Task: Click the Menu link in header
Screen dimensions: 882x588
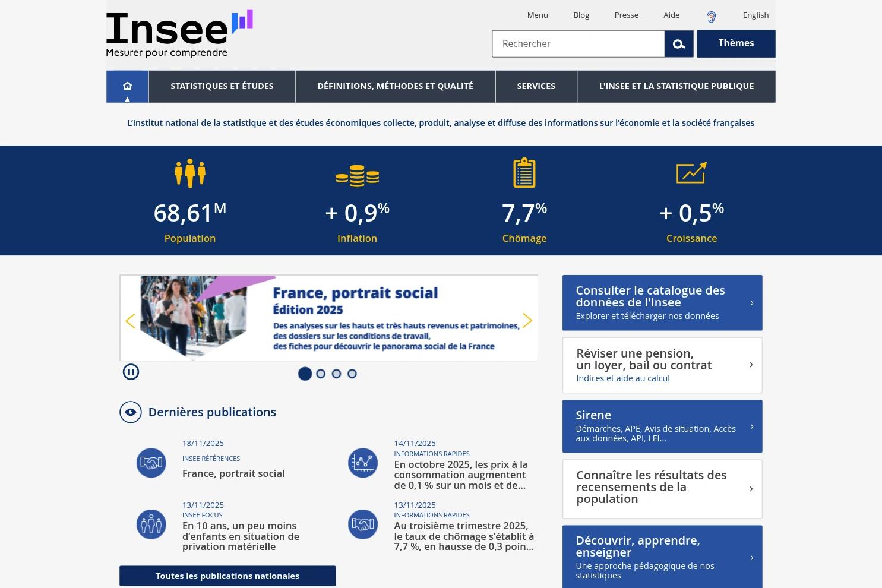Action: tap(538, 15)
